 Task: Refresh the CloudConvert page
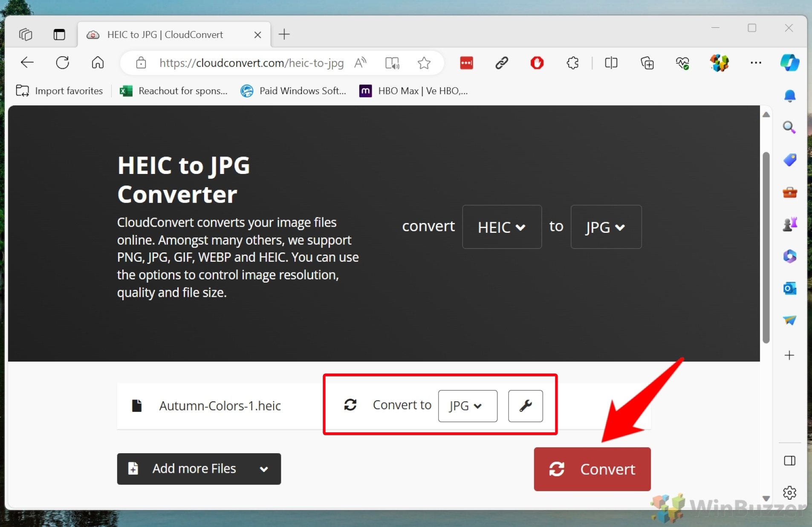point(63,63)
